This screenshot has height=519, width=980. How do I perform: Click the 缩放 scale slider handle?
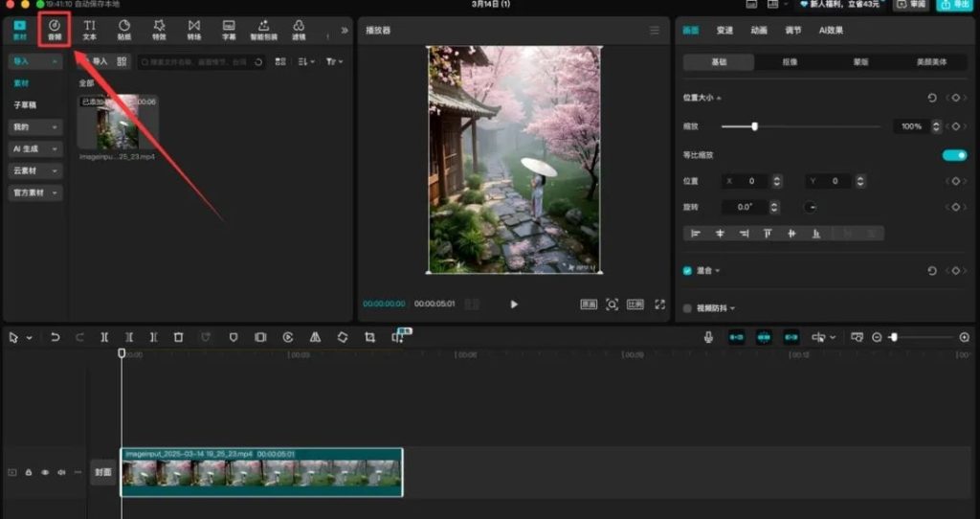pos(754,126)
